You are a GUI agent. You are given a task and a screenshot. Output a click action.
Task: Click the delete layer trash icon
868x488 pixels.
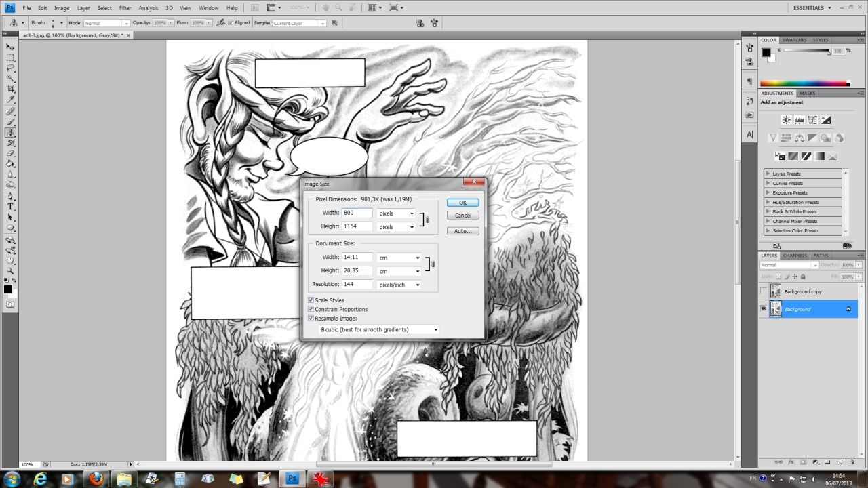click(x=852, y=462)
